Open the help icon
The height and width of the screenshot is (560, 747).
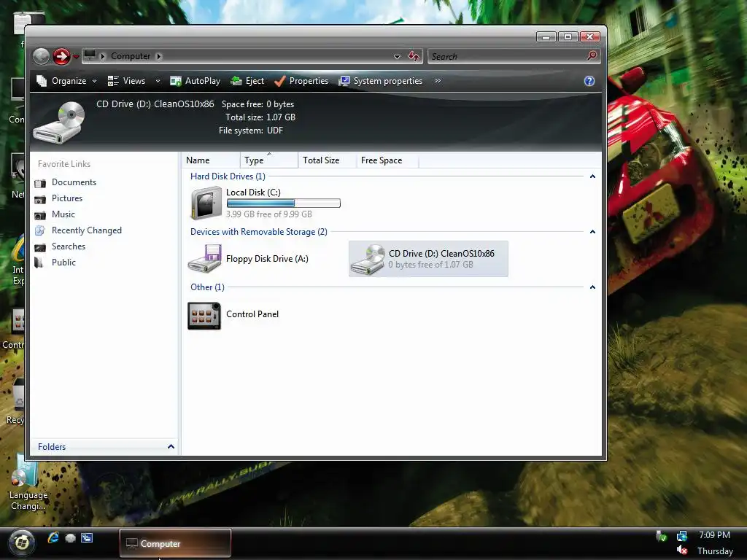coord(589,81)
